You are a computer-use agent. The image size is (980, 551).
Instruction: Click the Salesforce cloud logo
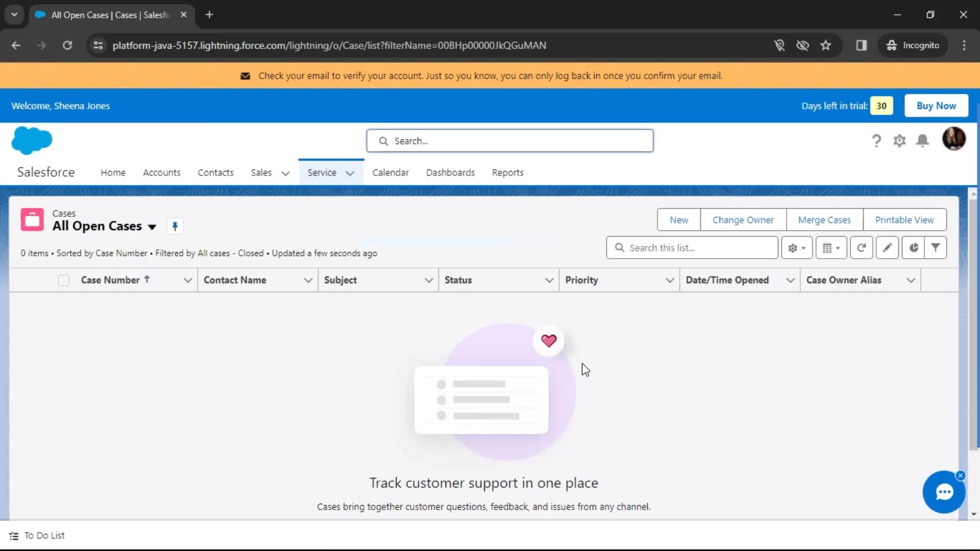pyautogui.click(x=32, y=140)
